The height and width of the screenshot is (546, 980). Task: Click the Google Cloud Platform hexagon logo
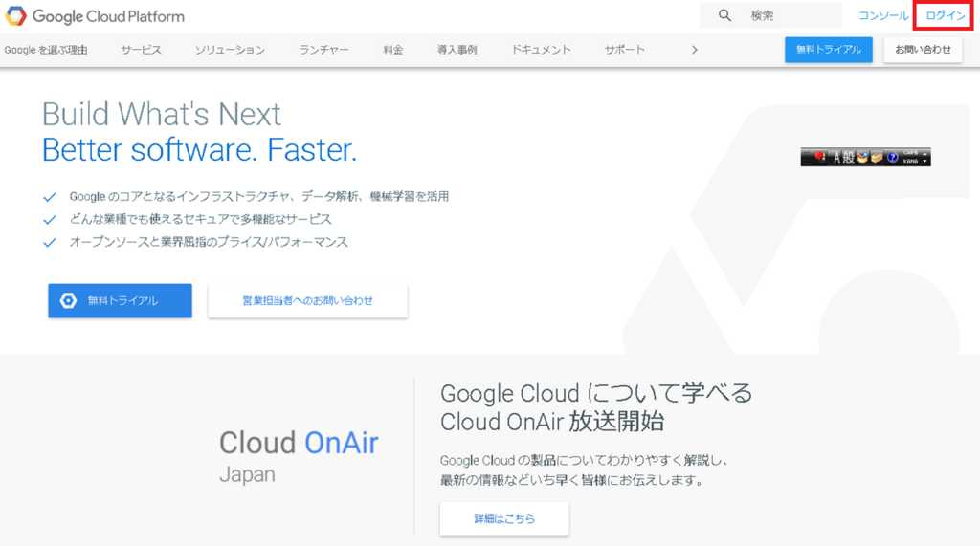pyautogui.click(x=15, y=16)
